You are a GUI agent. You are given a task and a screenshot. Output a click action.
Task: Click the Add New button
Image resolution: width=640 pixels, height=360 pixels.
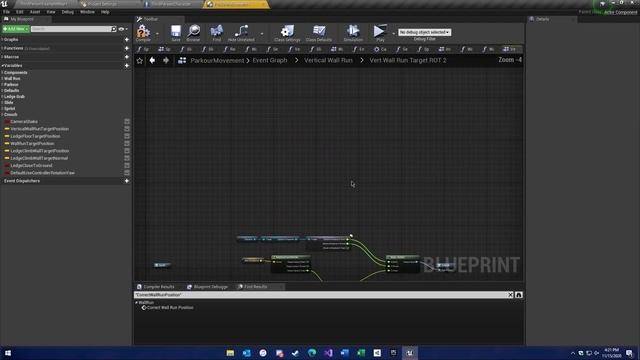point(16,29)
